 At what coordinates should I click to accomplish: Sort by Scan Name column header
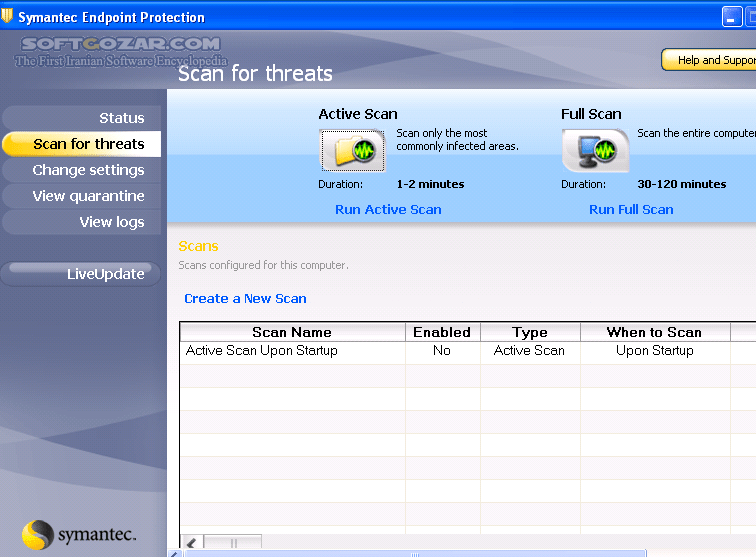coord(292,332)
